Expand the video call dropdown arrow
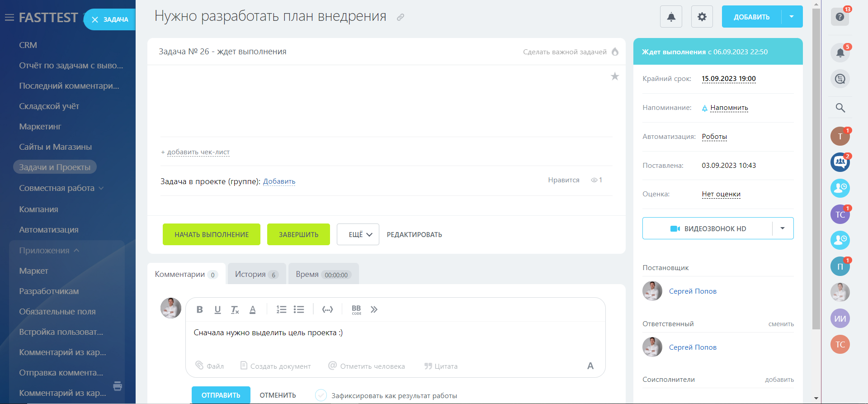Viewport: 868px width, 404px height. 783,228
